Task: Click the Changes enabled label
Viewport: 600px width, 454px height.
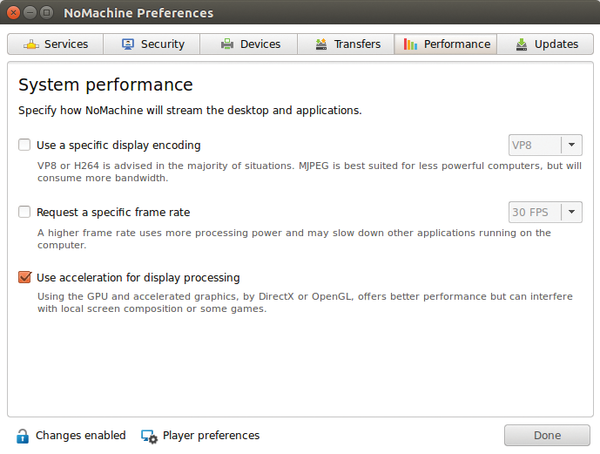Action: pos(81,436)
